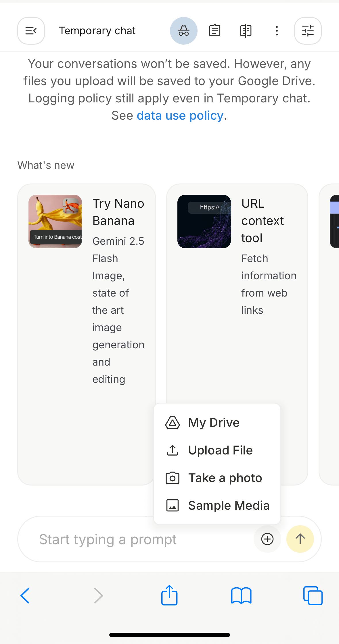Image resolution: width=339 pixels, height=644 pixels.
Task: Go back with Safari's back arrow
Action: pyautogui.click(x=25, y=595)
